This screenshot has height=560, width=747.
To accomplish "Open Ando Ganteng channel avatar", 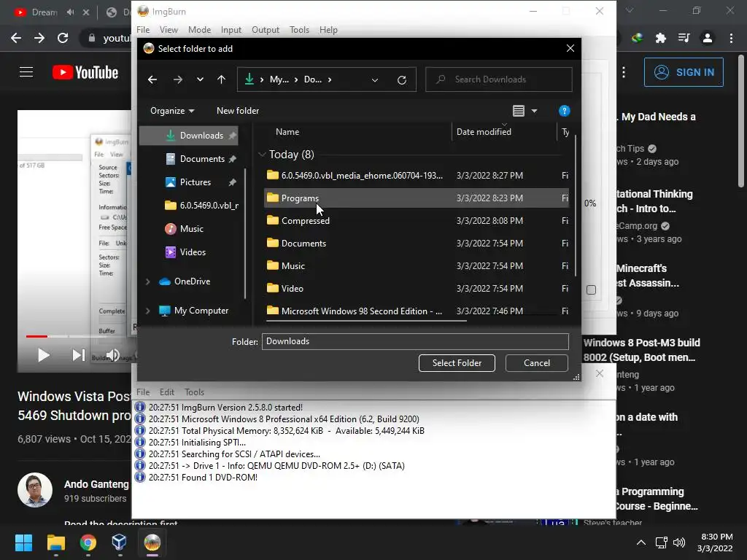I will point(35,490).
